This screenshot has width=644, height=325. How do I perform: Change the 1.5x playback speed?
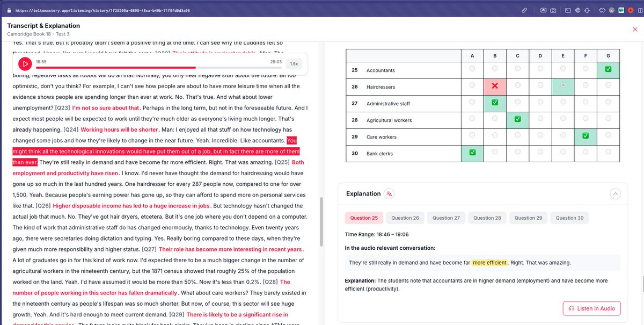coord(294,64)
